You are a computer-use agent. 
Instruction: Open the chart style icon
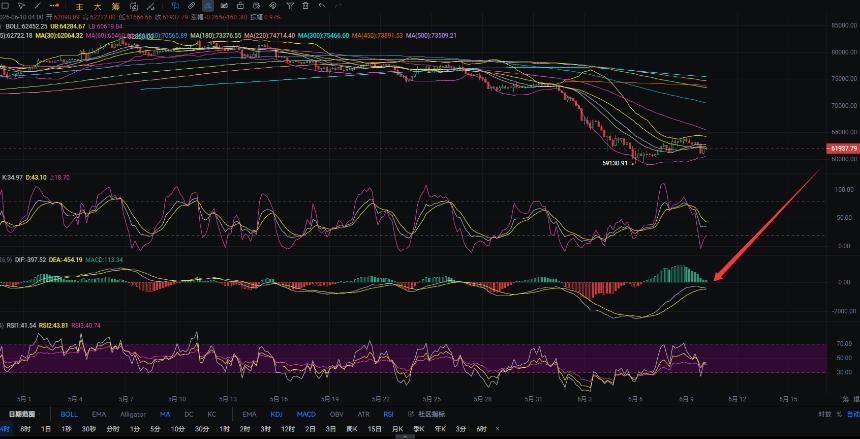[x=224, y=6]
